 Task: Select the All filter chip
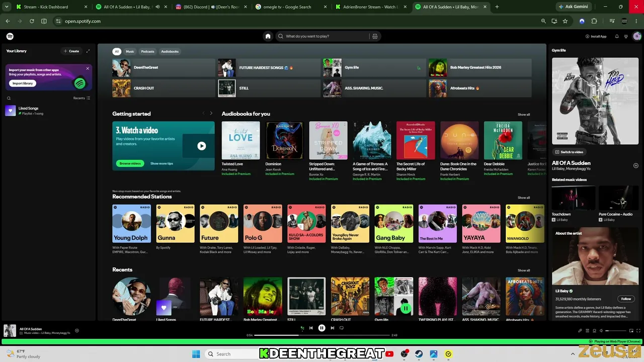coord(117,51)
